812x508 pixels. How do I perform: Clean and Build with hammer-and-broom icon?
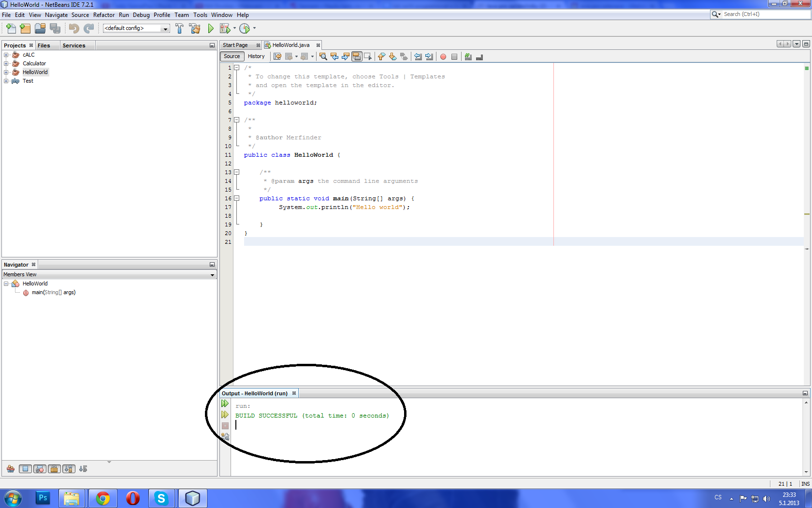pyautogui.click(x=195, y=29)
